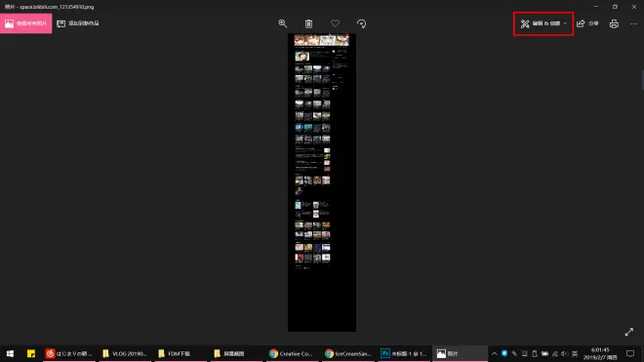Switch to Chrome Creative Co... window
The image size is (644, 362).
tap(292, 354)
